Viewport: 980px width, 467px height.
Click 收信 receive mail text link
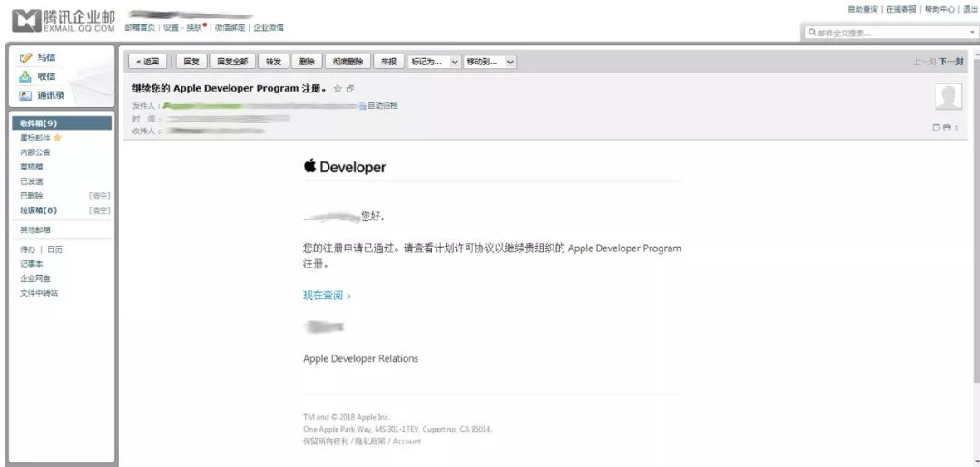(x=46, y=76)
